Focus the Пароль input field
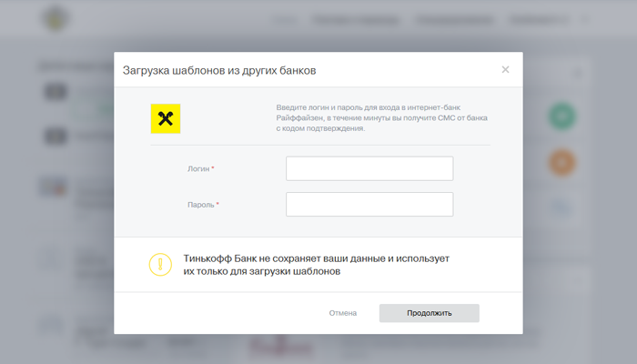 tap(369, 204)
